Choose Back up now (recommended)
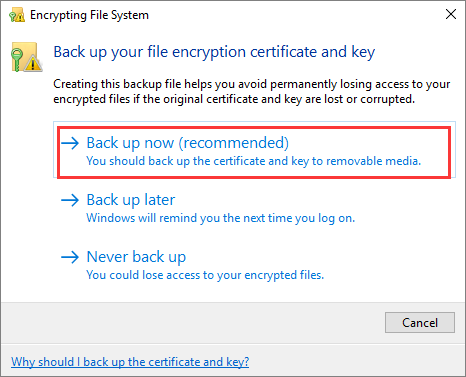 click(254, 150)
